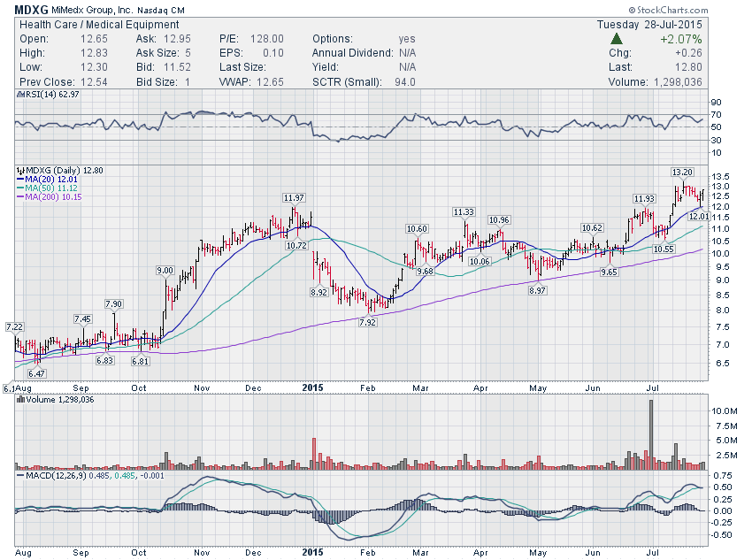Click the Volume panel legend icon
The image size is (752, 560).
click(x=20, y=399)
